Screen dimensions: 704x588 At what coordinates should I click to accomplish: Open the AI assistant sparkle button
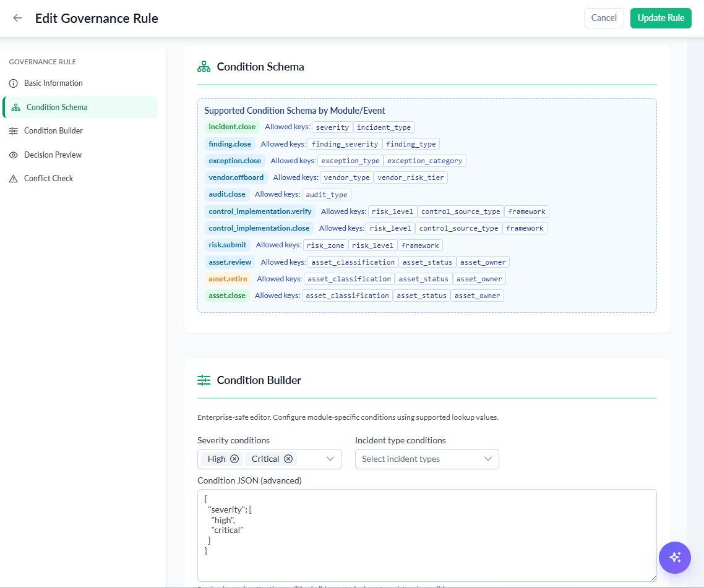[674, 558]
